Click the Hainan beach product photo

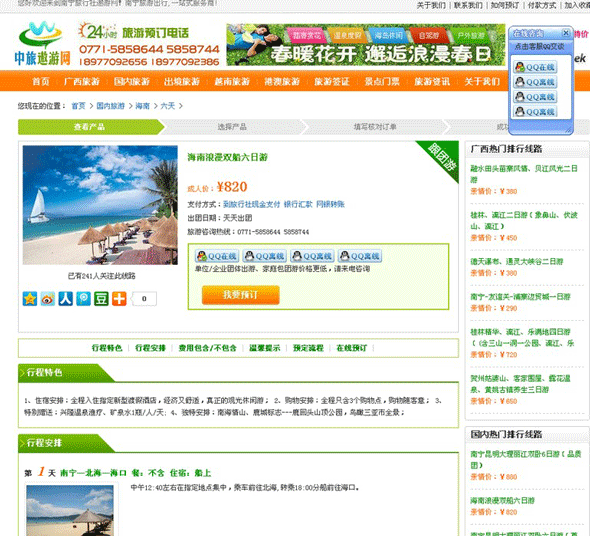click(x=100, y=205)
